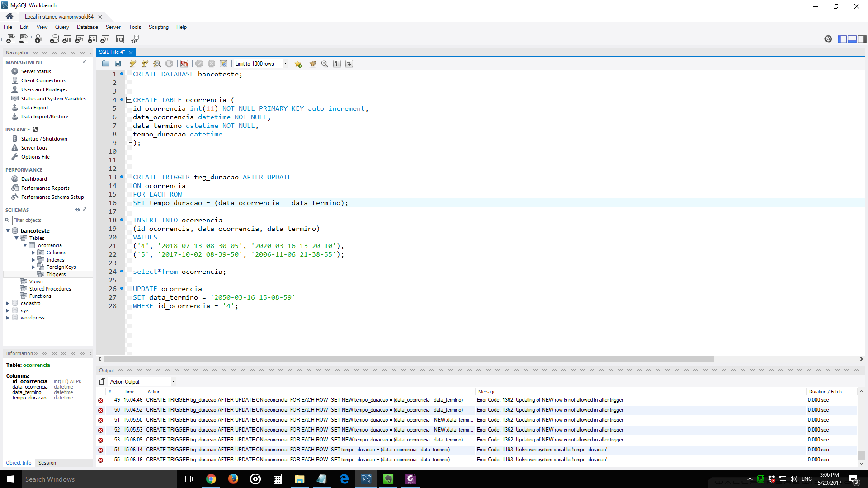Open the Scripting menu

[x=159, y=27]
